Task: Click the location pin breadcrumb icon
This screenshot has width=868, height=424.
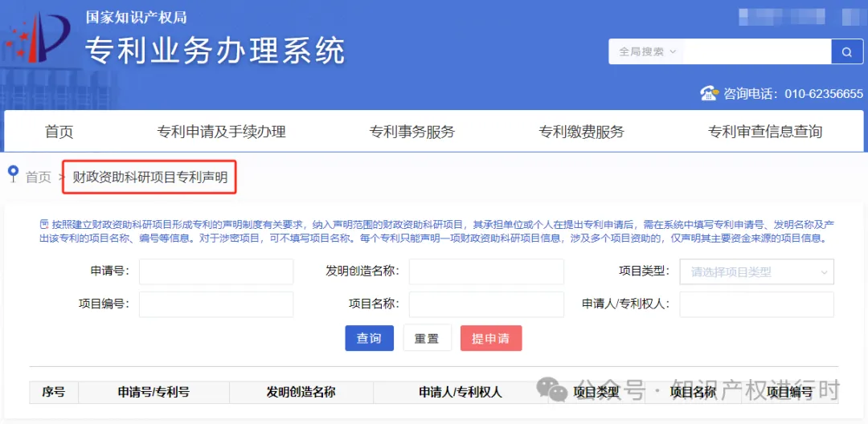Action: [x=14, y=174]
